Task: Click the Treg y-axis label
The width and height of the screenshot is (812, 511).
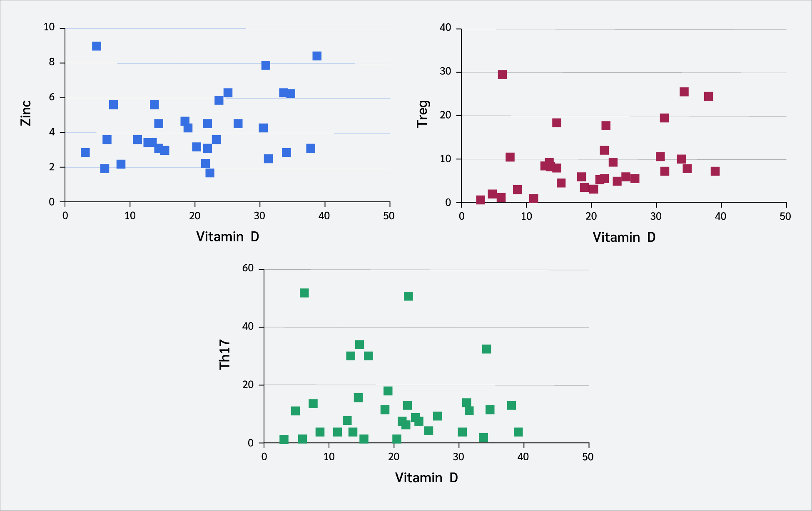Action: (423, 114)
